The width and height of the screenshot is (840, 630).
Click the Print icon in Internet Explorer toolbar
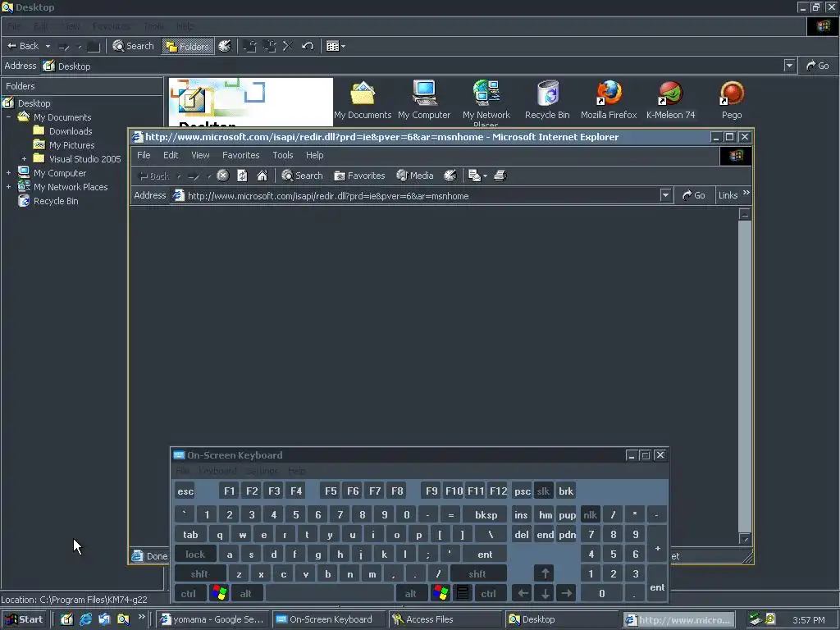click(500, 176)
